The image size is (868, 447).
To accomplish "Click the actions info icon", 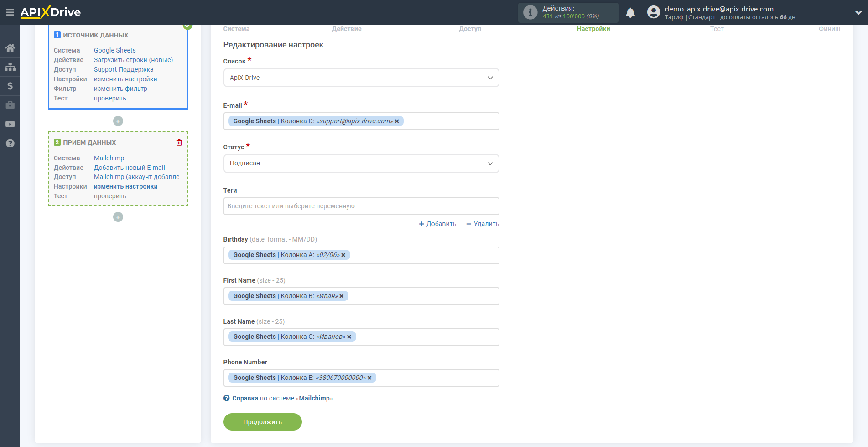I will click(x=530, y=12).
